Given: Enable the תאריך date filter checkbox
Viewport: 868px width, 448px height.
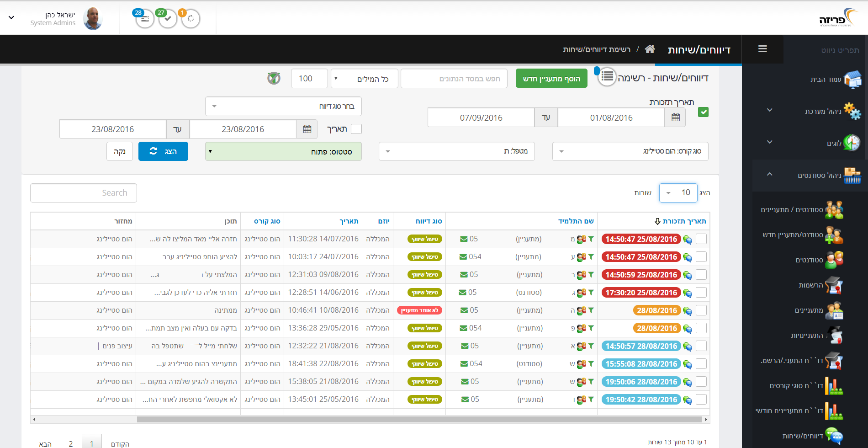Looking at the screenshot, I should (x=356, y=129).
